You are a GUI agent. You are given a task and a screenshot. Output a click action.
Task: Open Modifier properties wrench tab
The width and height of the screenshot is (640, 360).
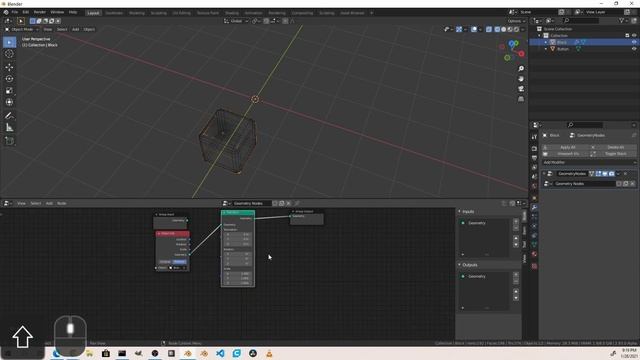point(534,208)
